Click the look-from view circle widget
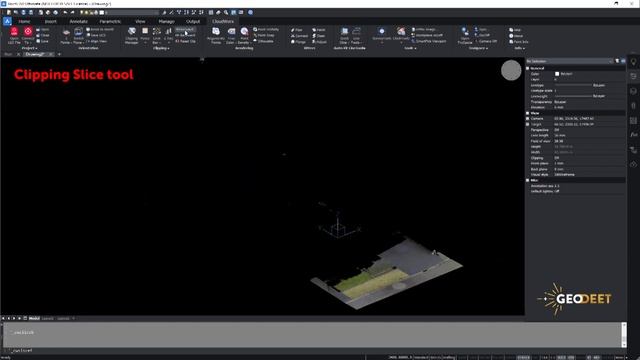 [511, 70]
